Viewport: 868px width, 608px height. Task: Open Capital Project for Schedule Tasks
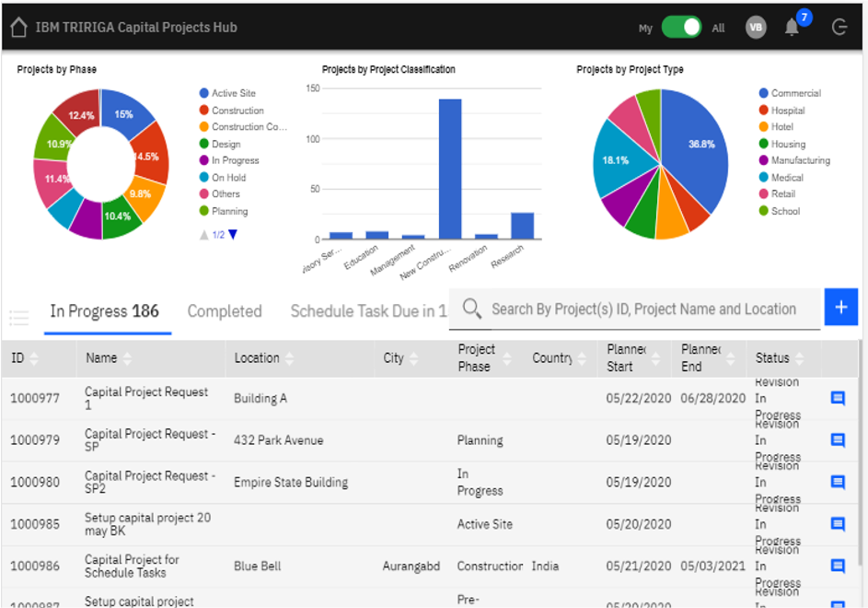[132, 566]
